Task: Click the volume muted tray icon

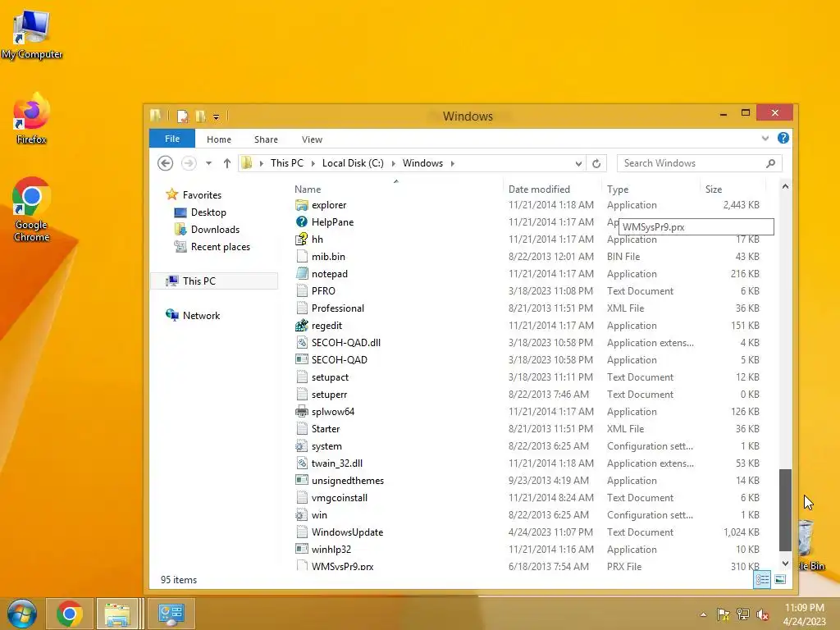Action: (762, 614)
